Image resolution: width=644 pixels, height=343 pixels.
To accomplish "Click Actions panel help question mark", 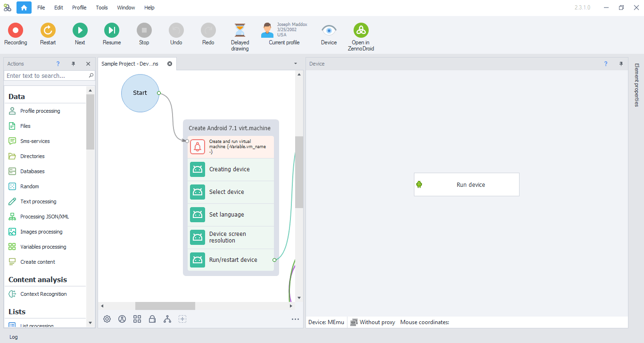I will tap(58, 64).
